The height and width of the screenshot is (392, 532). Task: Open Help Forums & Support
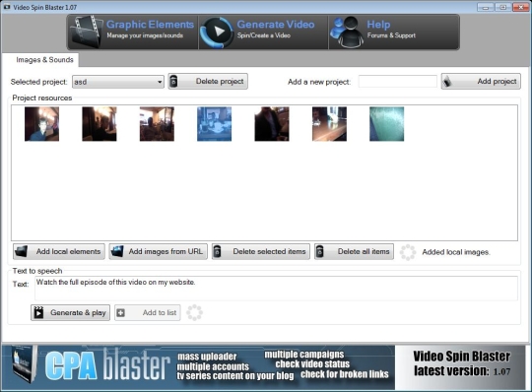pyautogui.click(x=394, y=32)
